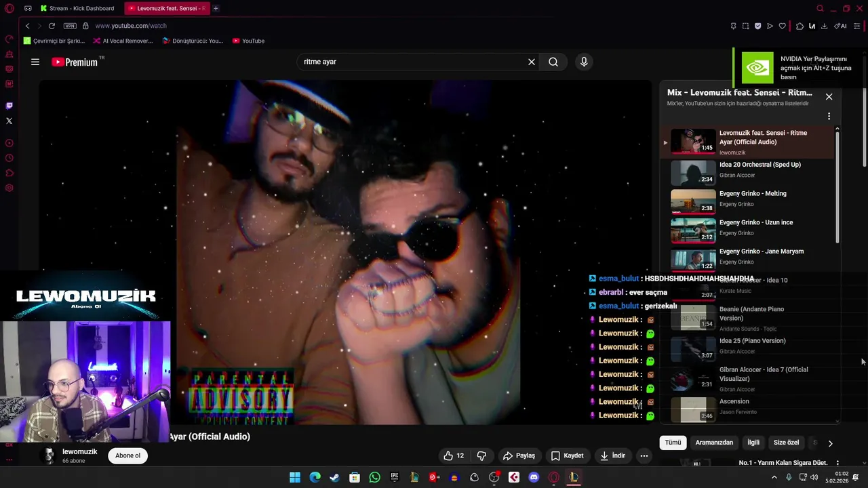Subscribe with the Abone ol button
The width and height of the screenshot is (868, 488).
(x=127, y=455)
